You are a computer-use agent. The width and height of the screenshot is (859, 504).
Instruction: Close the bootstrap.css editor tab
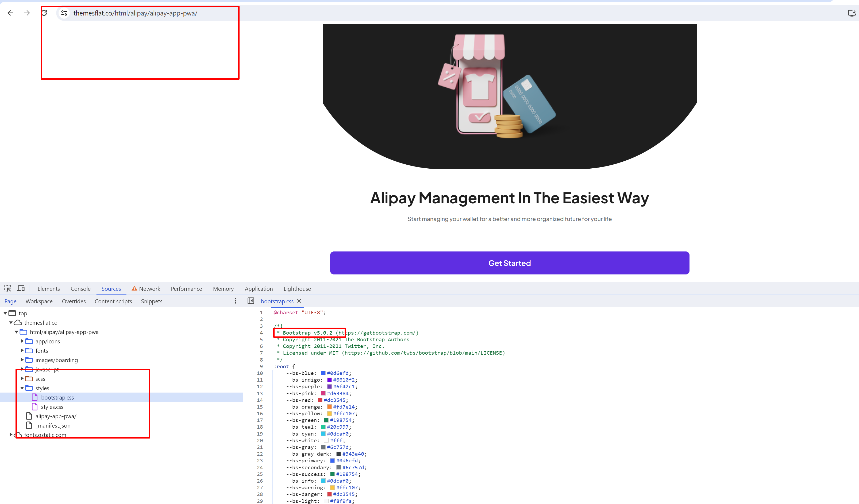[x=299, y=301]
